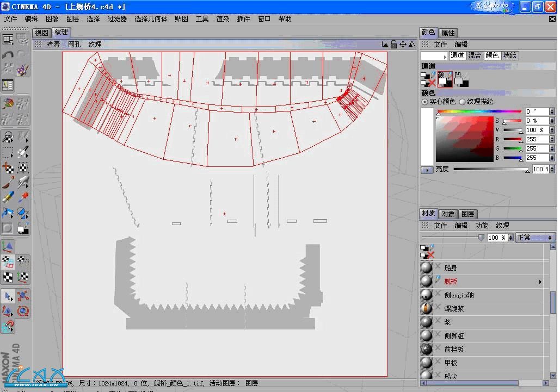Pick the eyedropper color sampler tool
This screenshot has height=392, width=560.
pyautogui.click(x=23, y=197)
